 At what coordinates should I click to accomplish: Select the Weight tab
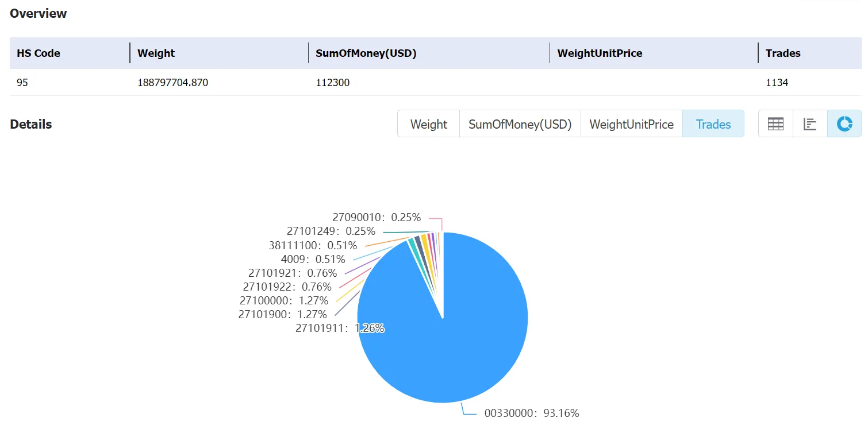tap(429, 124)
